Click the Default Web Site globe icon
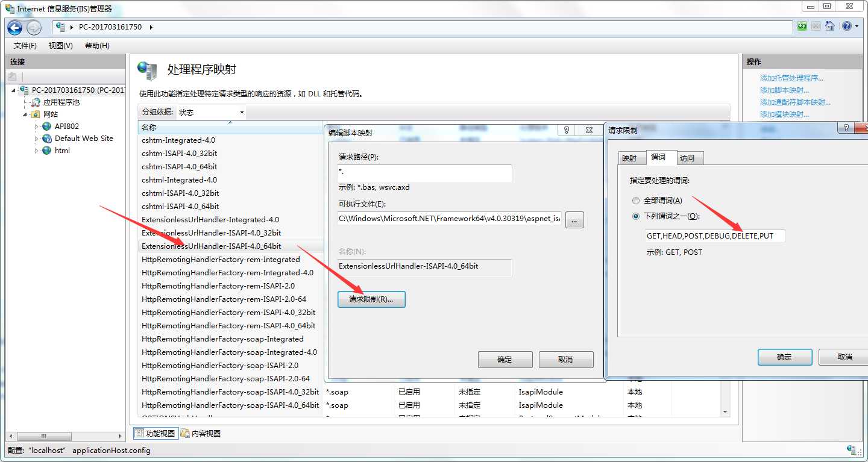The image size is (868, 462). click(47, 139)
